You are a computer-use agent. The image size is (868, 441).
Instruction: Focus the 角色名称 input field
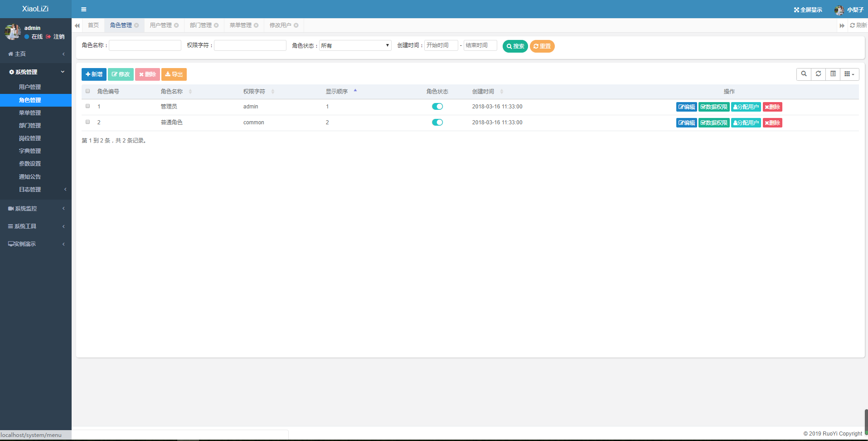pyautogui.click(x=145, y=45)
